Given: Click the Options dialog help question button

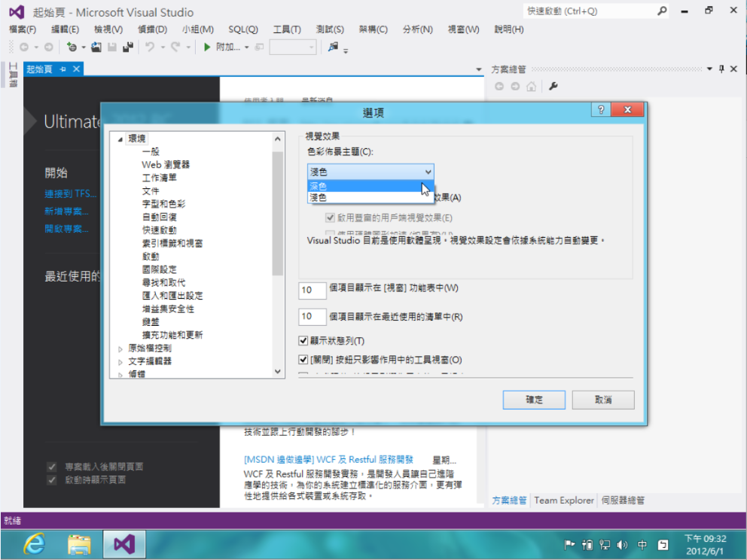Looking at the screenshot, I should 601,110.
